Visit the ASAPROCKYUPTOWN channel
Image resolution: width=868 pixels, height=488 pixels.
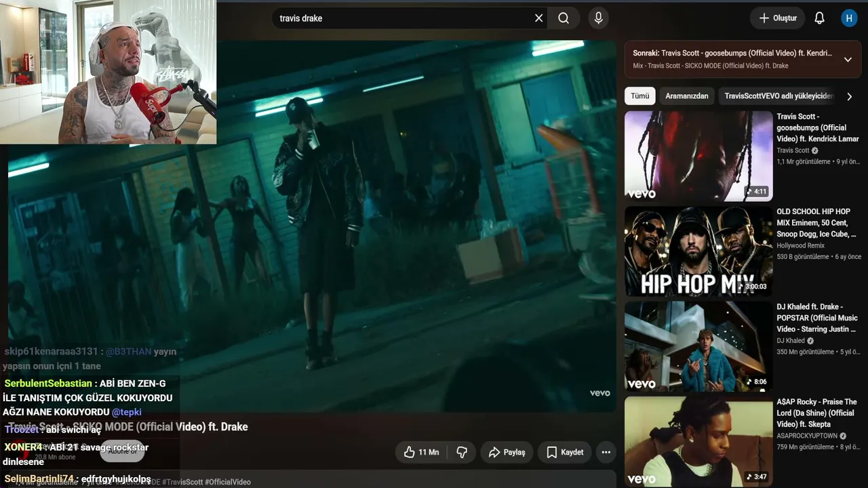click(807, 436)
